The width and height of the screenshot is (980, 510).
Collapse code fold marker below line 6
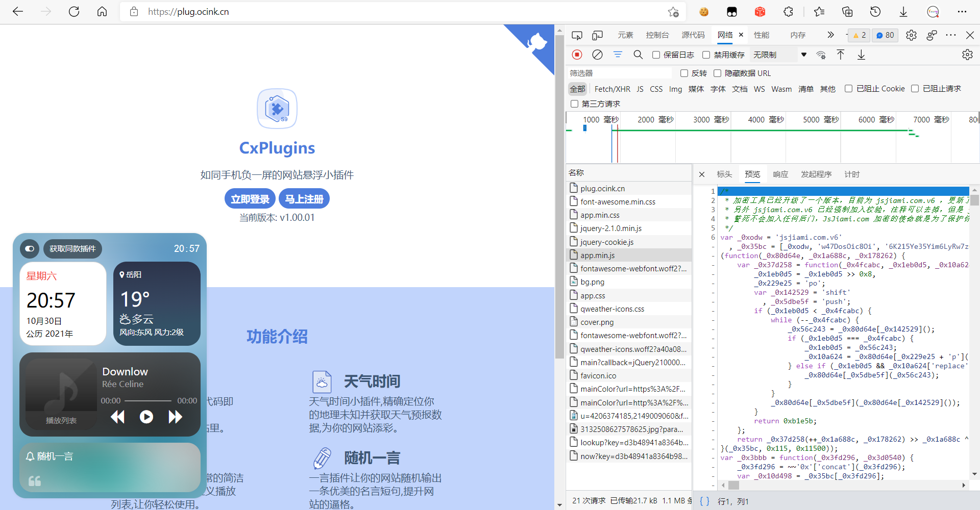pyautogui.click(x=714, y=247)
